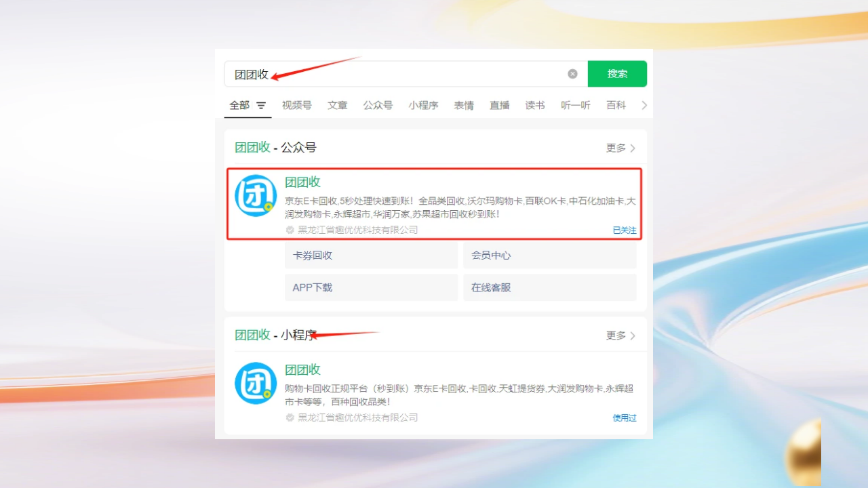Click 黑龙江省趣优优科技有限公司 under 小程序 result
This screenshot has height=488, width=868.
pos(358,418)
